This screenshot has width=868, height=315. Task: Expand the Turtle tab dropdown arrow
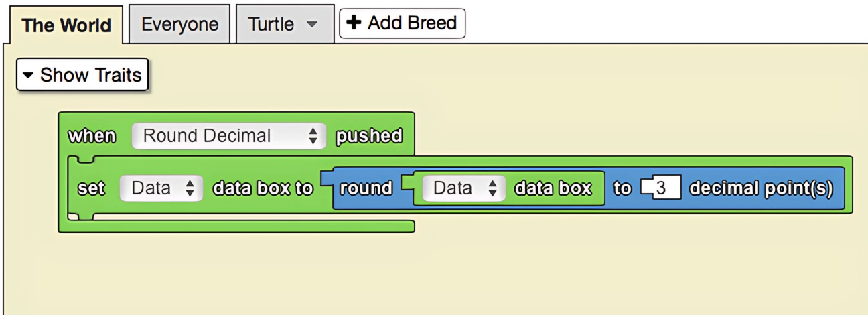(311, 25)
